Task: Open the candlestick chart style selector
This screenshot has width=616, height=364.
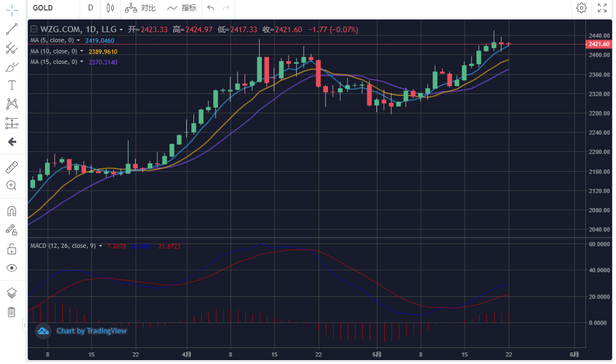Action: [x=110, y=8]
